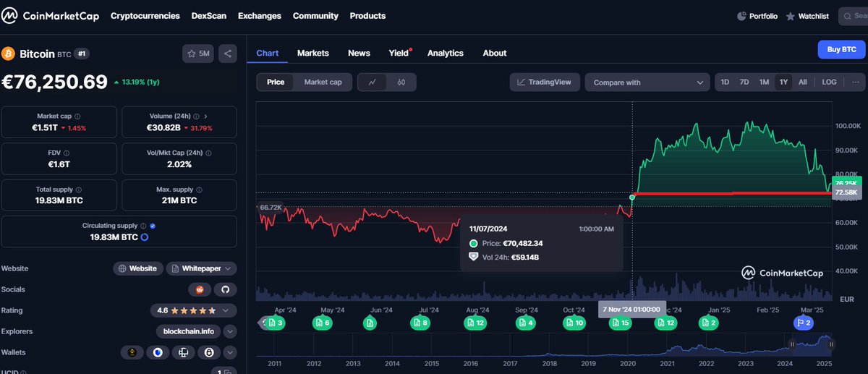868x374 pixels.
Task: Set chart range to 1Y
Action: click(x=783, y=82)
